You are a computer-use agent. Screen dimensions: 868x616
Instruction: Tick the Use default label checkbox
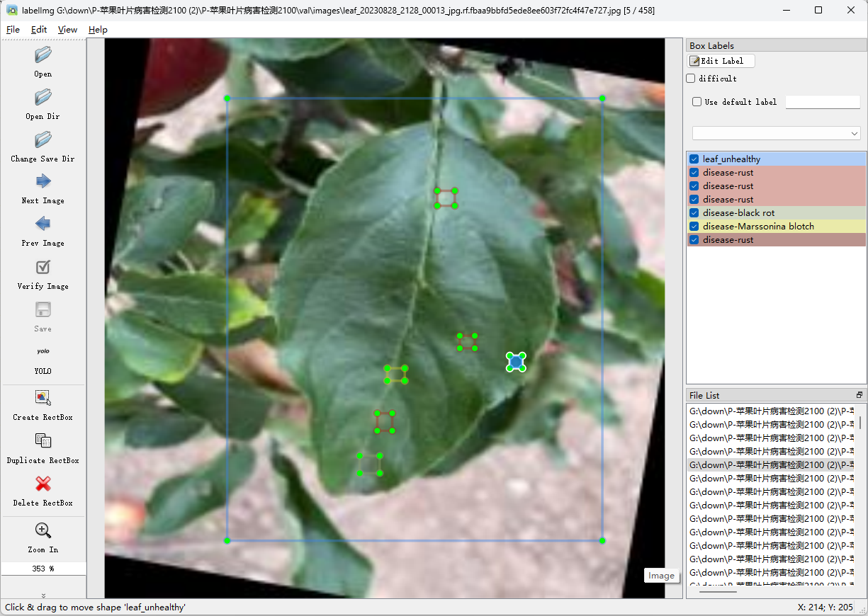(x=697, y=102)
